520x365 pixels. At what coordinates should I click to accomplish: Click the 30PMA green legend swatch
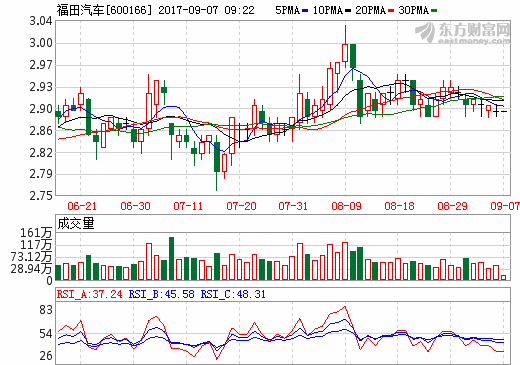pyautogui.click(x=434, y=11)
